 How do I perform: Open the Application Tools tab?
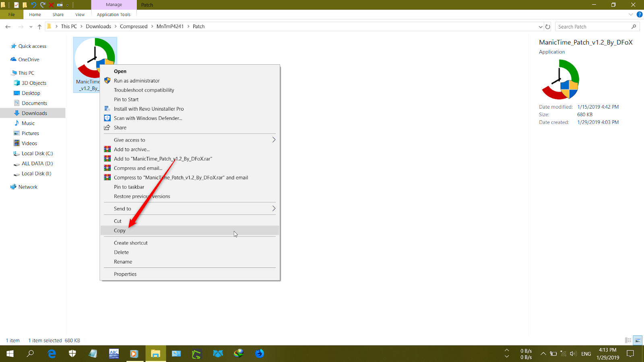(114, 14)
